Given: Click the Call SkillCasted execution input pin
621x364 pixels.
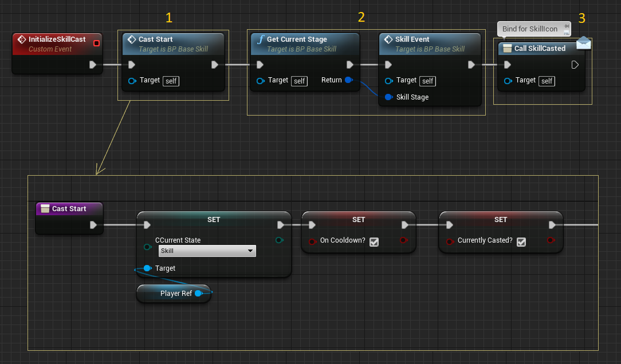Looking at the screenshot, I should tap(508, 65).
